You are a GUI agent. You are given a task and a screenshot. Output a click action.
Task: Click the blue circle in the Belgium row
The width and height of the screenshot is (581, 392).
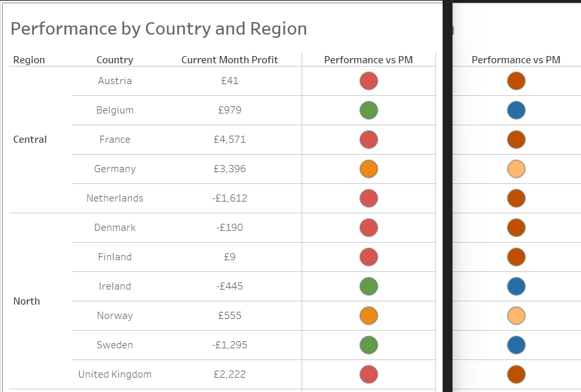coord(516,110)
